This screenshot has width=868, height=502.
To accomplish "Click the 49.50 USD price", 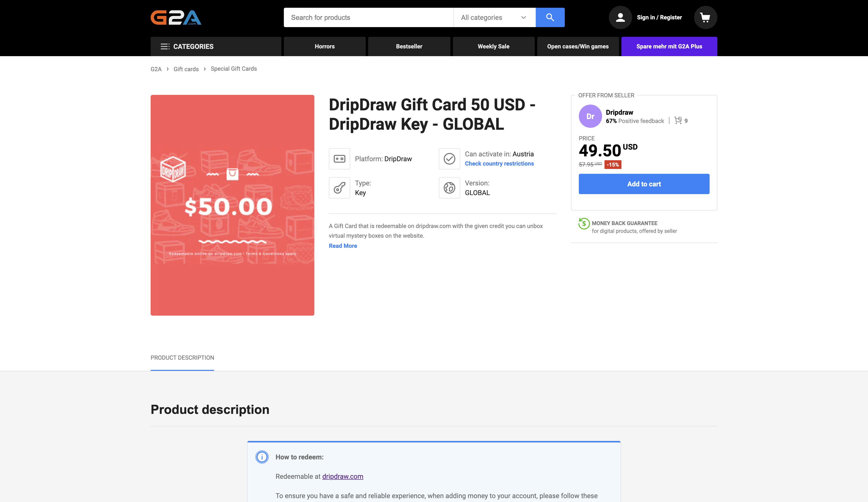I will click(608, 151).
